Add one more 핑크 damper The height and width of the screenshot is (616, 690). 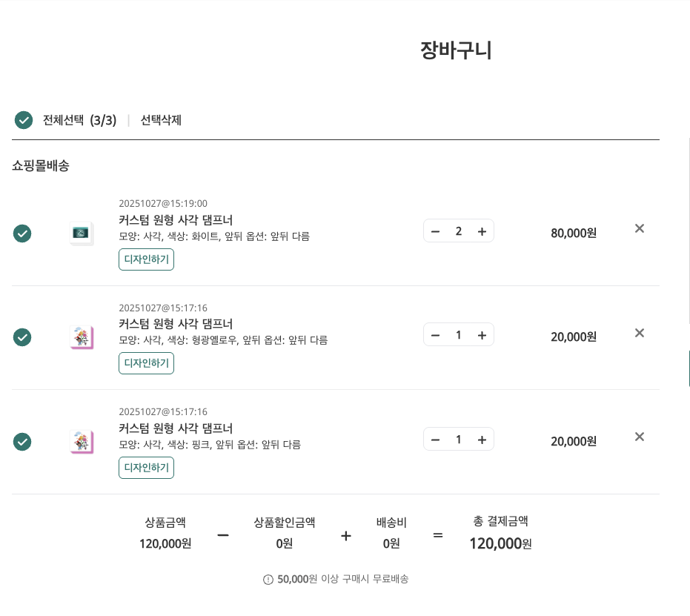point(482,440)
